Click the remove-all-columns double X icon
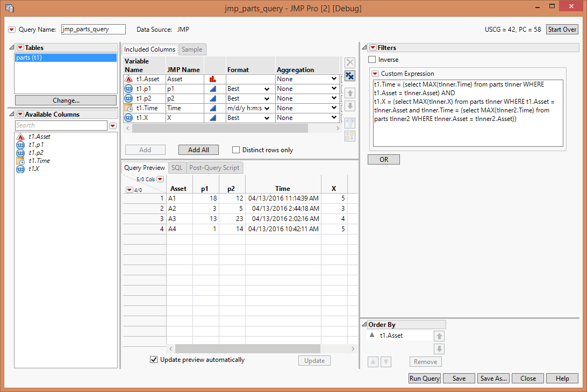The height and width of the screenshot is (392, 587). pyautogui.click(x=350, y=76)
